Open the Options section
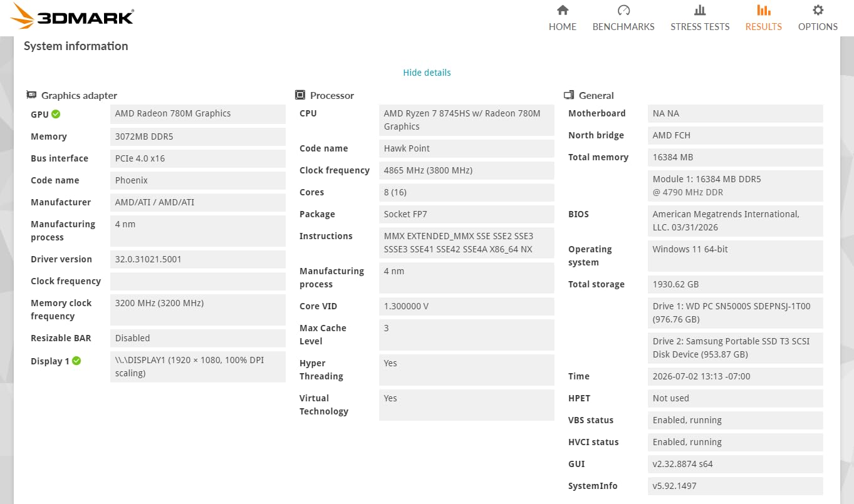The image size is (854, 504). pos(818,18)
